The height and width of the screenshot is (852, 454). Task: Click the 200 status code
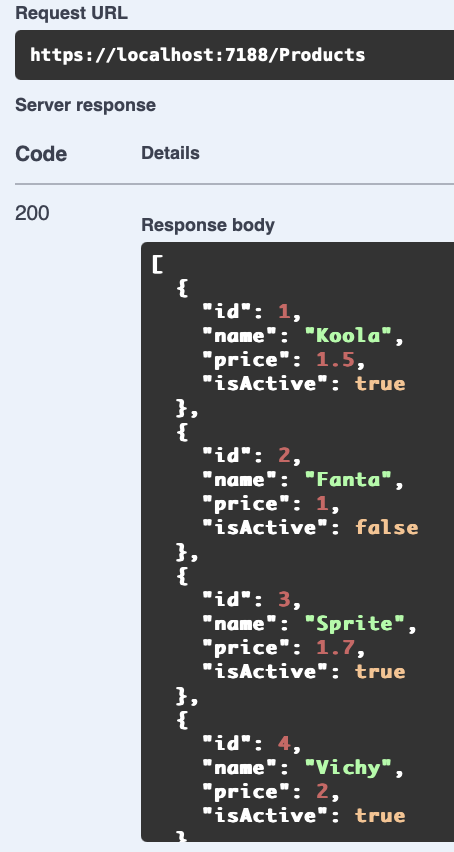pos(32,214)
